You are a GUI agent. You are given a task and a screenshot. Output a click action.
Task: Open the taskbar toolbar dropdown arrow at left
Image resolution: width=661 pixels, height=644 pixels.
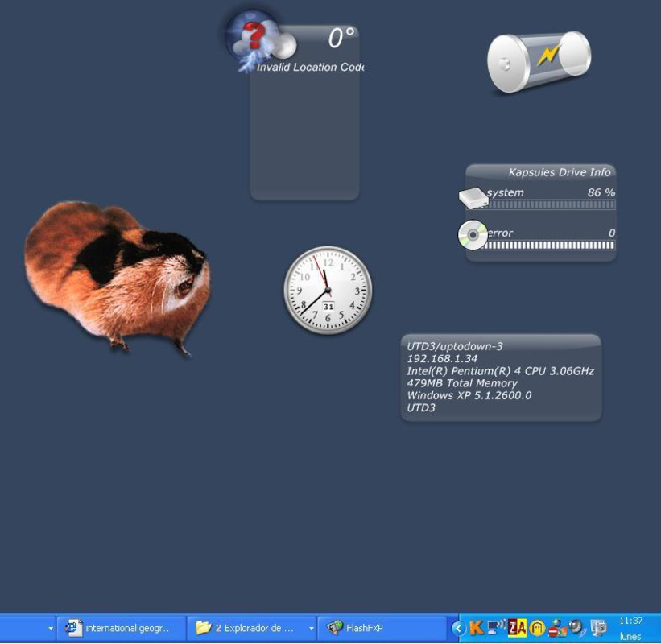coord(51,629)
